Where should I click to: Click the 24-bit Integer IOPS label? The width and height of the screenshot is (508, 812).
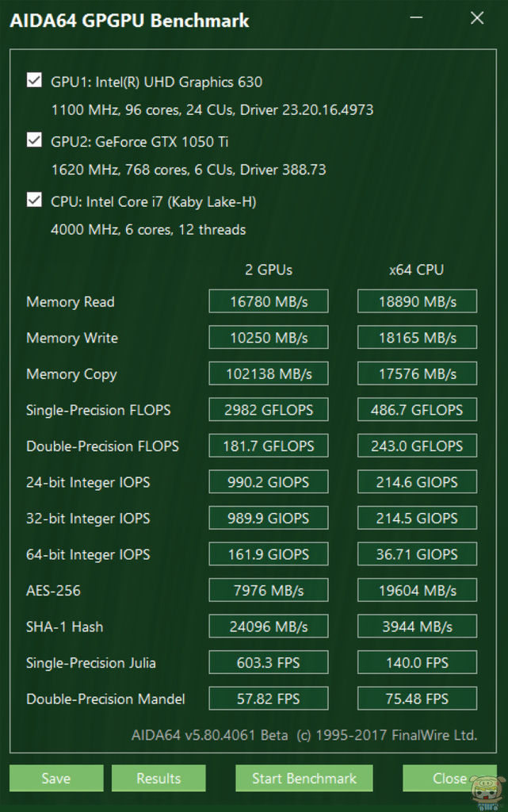[88, 483]
